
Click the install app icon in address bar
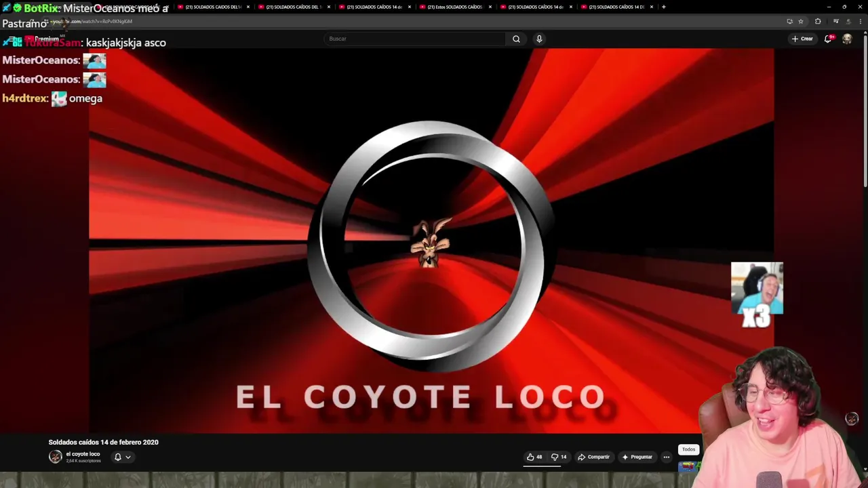(x=789, y=21)
